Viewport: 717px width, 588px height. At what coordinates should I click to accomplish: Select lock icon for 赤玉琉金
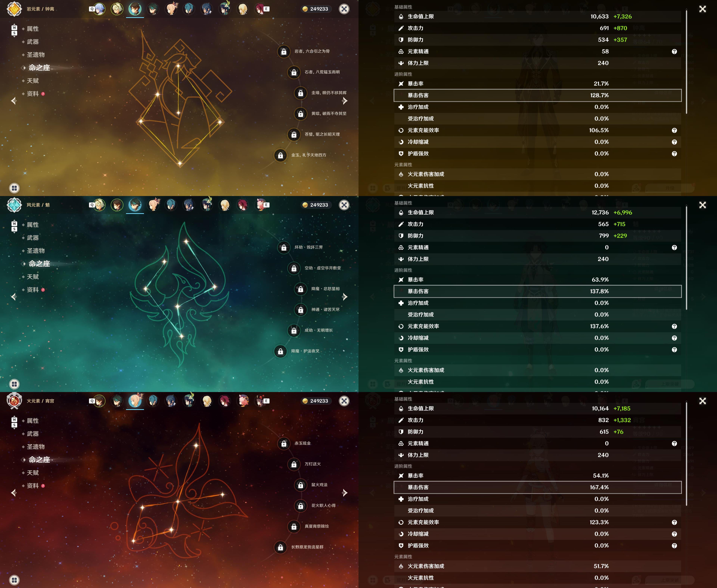(284, 443)
